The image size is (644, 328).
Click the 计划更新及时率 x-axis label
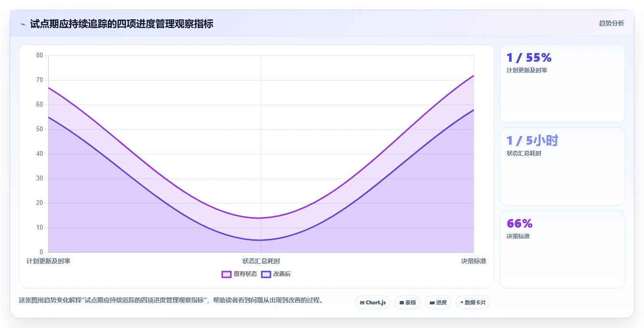coord(49,261)
